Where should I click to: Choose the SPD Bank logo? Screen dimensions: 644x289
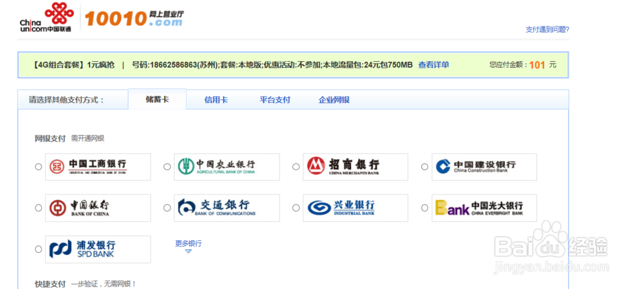click(x=98, y=249)
